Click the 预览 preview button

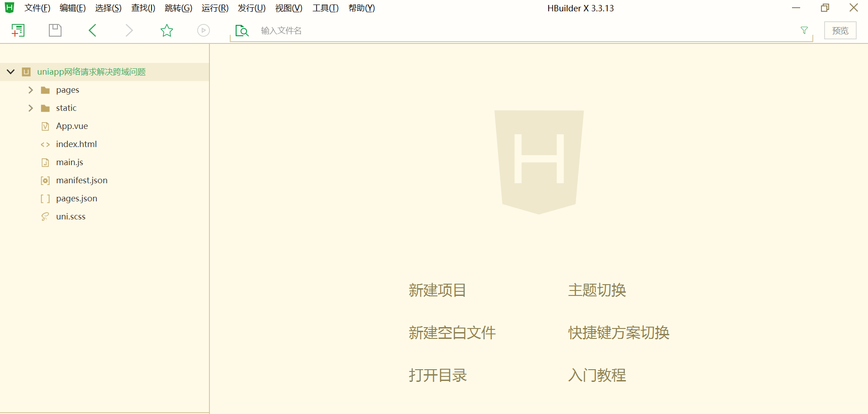pos(840,30)
